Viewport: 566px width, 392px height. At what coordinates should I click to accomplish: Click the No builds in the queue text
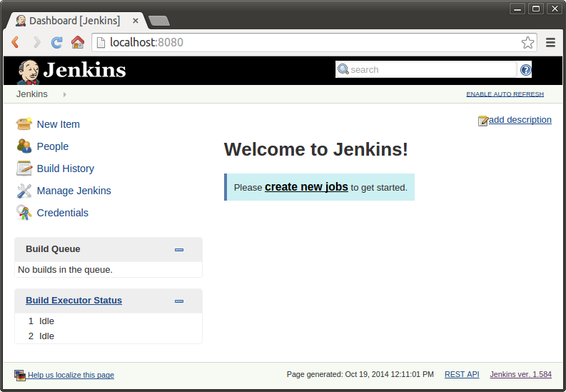[66, 270]
